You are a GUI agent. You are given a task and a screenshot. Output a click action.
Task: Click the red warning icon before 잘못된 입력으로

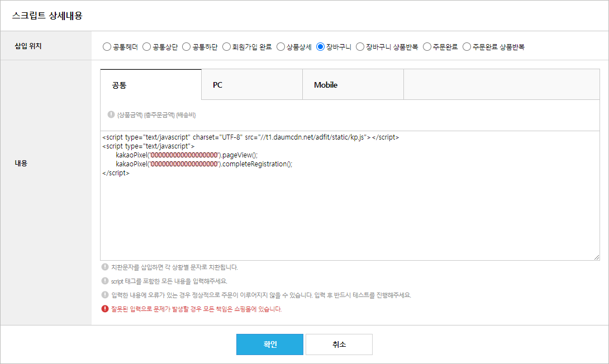tap(105, 309)
